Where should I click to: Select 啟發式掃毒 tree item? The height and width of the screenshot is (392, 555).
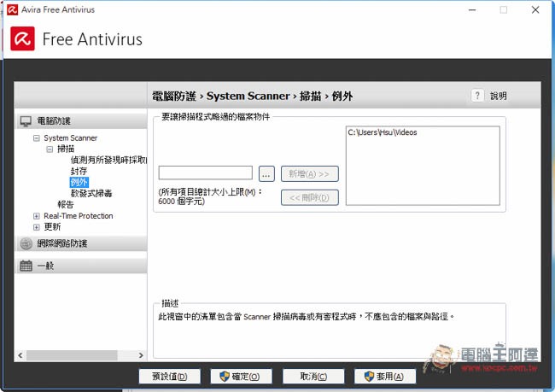(91, 193)
